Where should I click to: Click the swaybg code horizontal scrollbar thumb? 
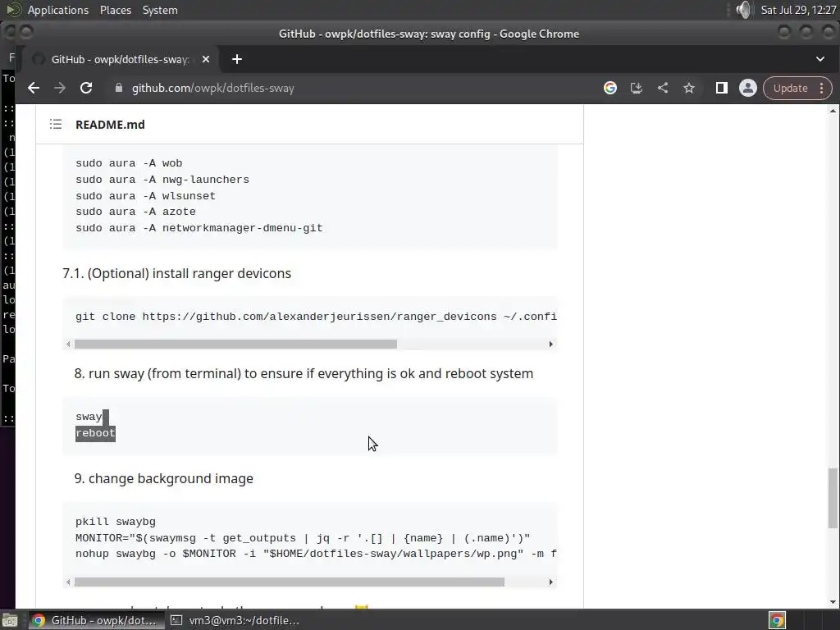[290, 582]
